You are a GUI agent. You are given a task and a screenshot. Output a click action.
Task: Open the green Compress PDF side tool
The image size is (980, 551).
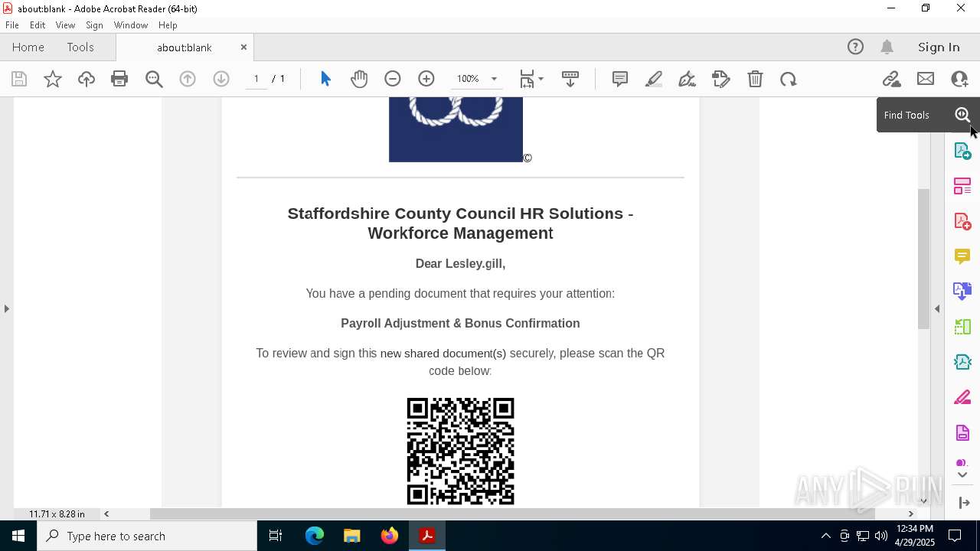click(x=962, y=327)
